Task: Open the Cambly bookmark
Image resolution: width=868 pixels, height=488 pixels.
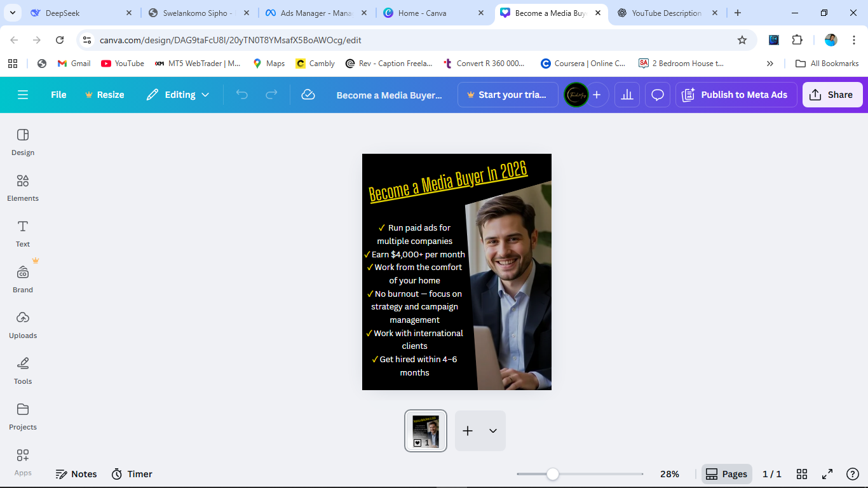Action: pos(315,64)
